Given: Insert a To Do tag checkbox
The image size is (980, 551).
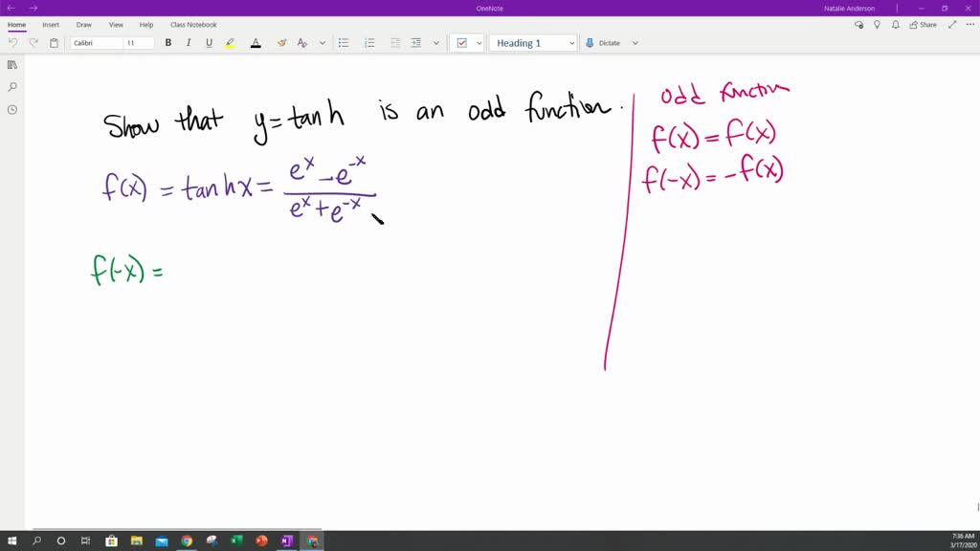Looking at the screenshot, I should tap(460, 42).
